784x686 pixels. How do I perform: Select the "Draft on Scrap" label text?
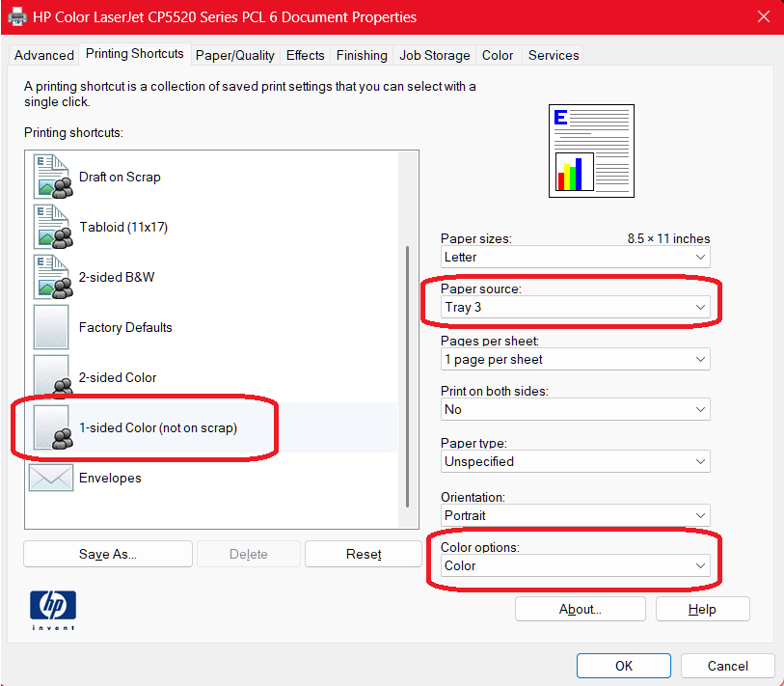coord(120,178)
